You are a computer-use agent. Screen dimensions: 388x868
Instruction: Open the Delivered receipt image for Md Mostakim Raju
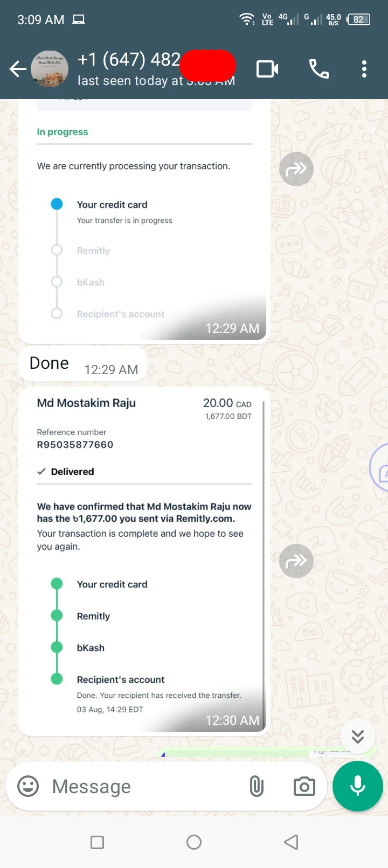click(144, 561)
